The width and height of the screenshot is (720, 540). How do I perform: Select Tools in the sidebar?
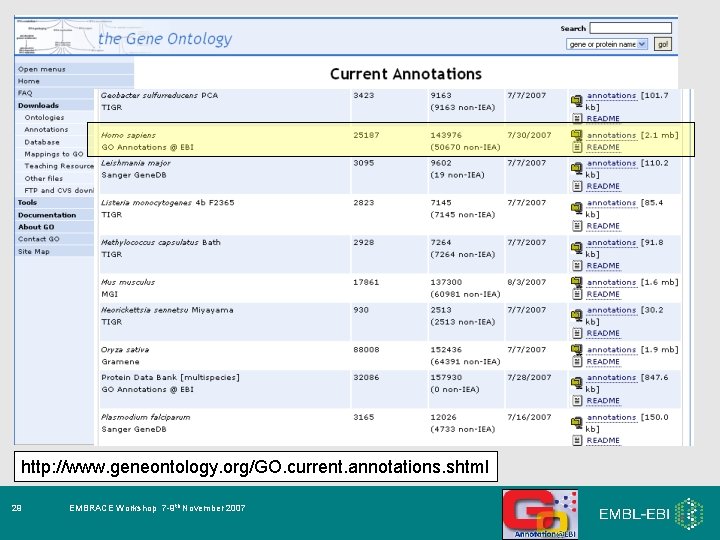tap(27, 202)
